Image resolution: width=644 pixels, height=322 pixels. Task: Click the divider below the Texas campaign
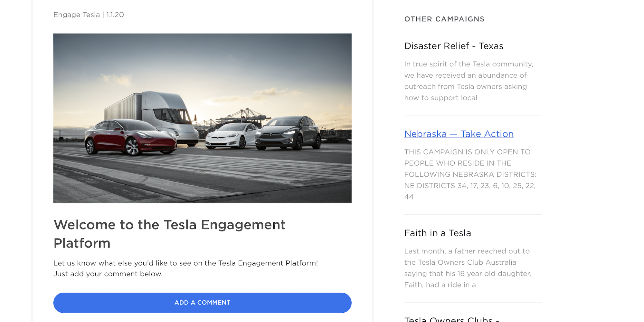pos(473,114)
